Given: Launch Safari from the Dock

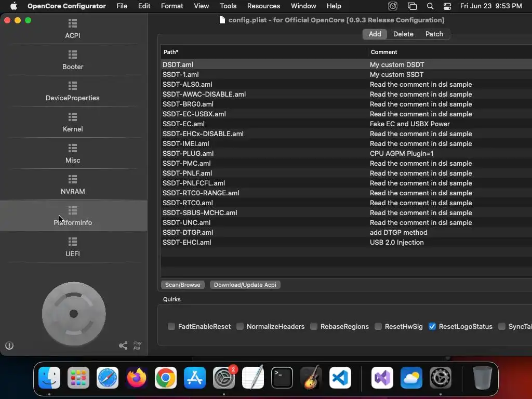Looking at the screenshot, I should point(108,378).
